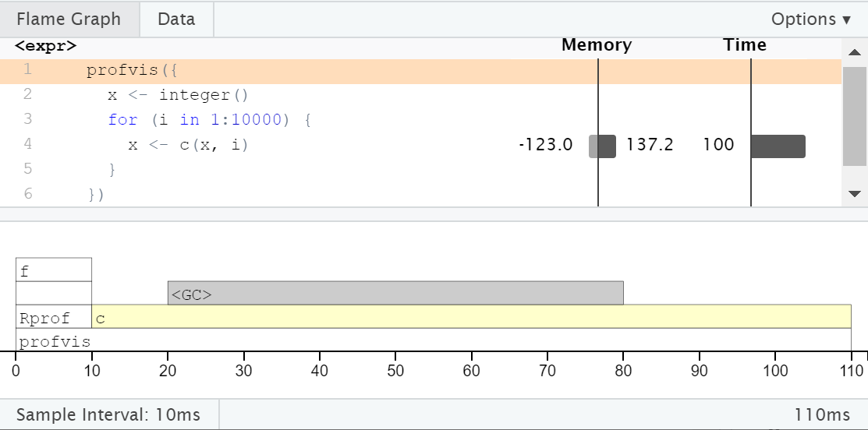Click the code panel vertical scrollbar thumb
This screenshot has height=430, width=868.
tap(855, 115)
